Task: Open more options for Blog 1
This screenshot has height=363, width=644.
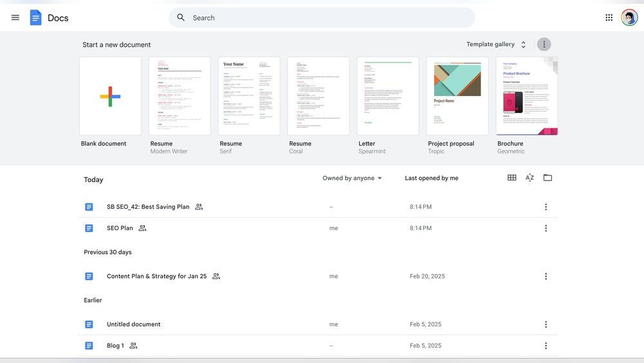Action: [x=545, y=346]
